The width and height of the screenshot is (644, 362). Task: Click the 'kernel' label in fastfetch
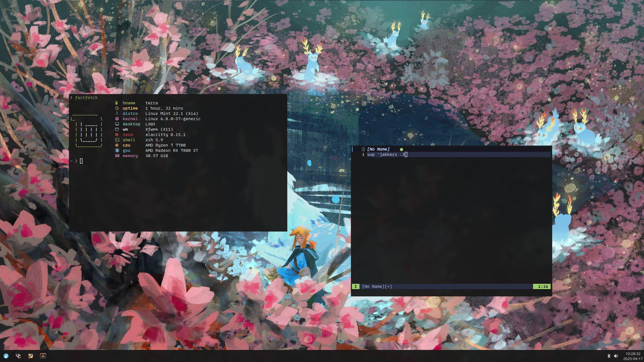pyautogui.click(x=130, y=119)
